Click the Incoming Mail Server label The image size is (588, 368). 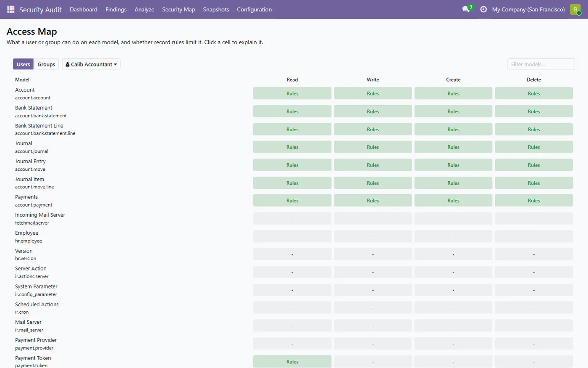(x=40, y=215)
